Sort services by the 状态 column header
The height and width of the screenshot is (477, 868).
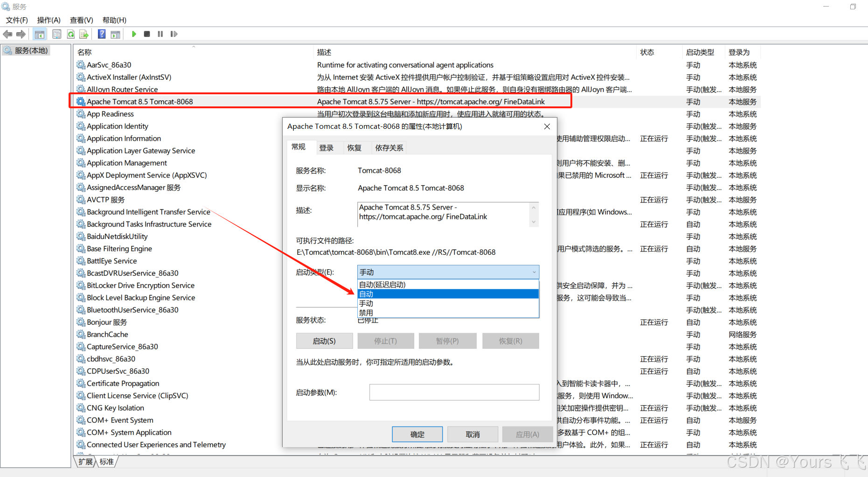659,52
